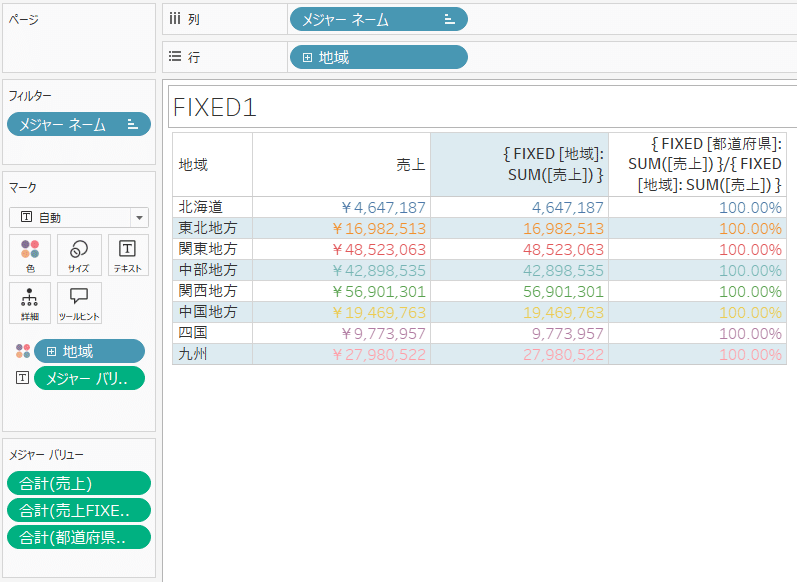Click sort icon on columns メジャー ネーム pill
Viewport: 797px width, 582px height.
point(449,19)
